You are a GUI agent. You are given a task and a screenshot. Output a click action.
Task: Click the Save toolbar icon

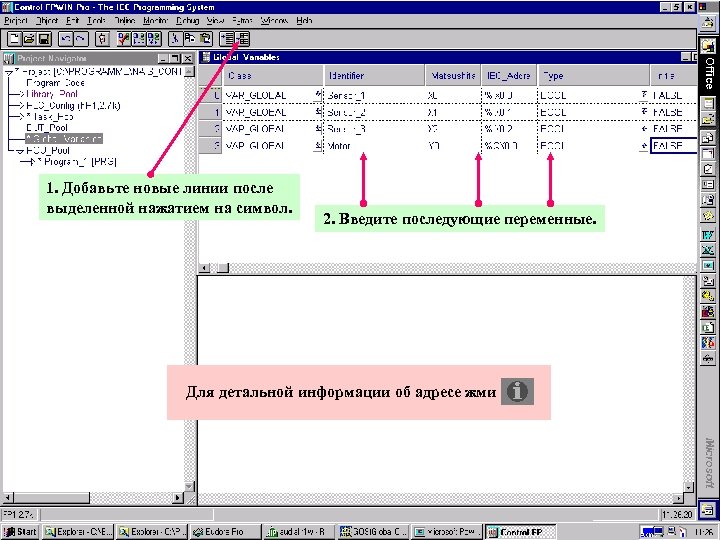(x=44, y=39)
